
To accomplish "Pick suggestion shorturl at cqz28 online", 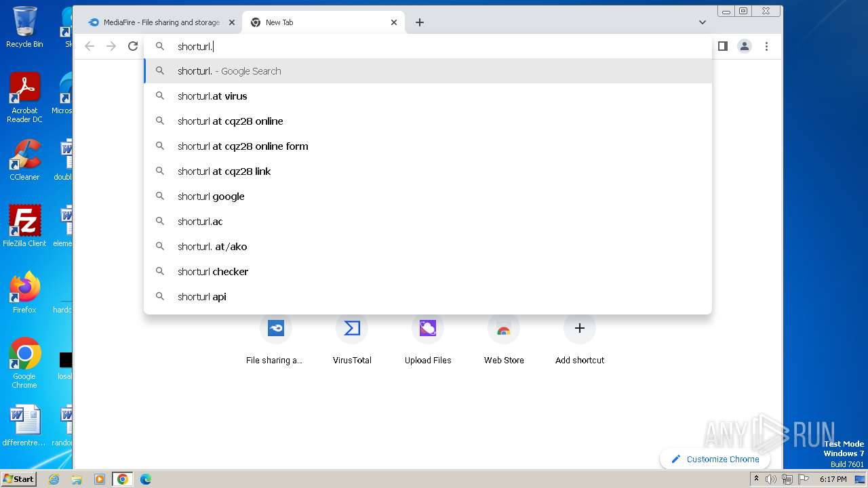I will pyautogui.click(x=428, y=121).
